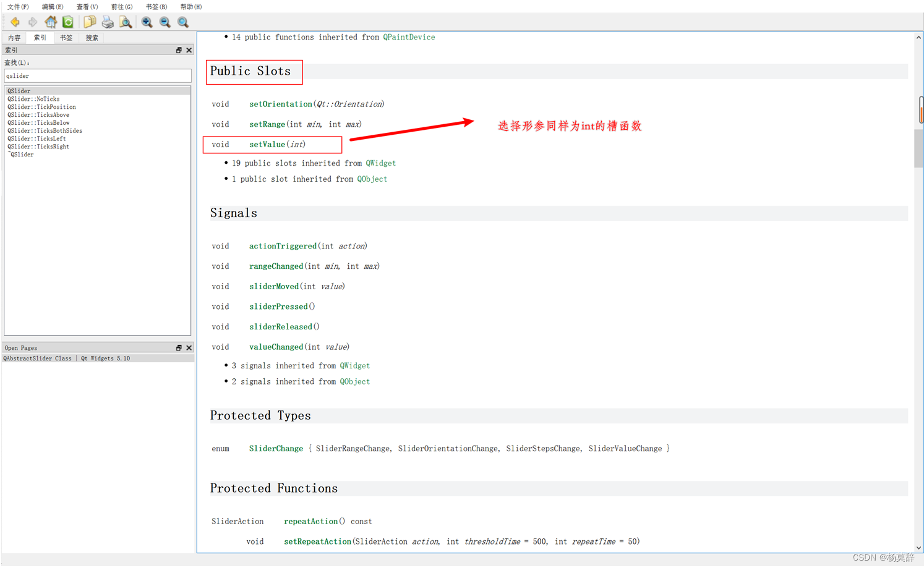Open the 前往(G) menu
The height and width of the screenshot is (568, 924).
(122, 7)
